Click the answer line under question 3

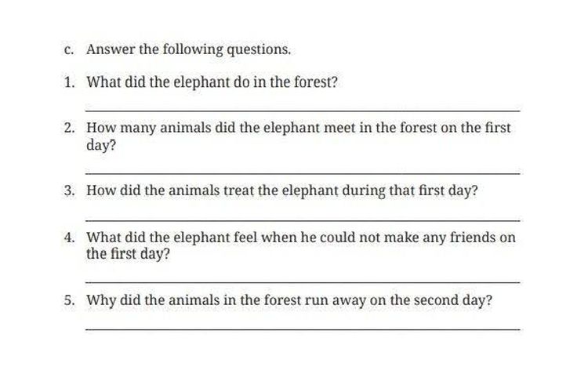coord(303,220)
